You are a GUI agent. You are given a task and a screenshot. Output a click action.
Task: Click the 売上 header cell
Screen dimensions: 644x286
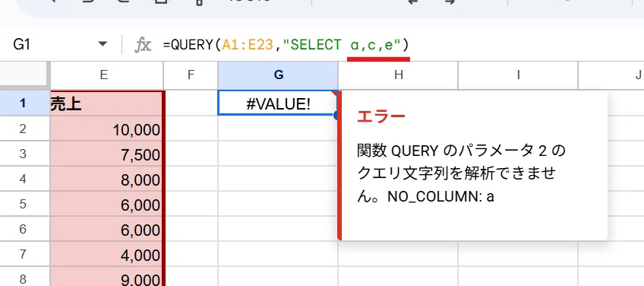pyautogui.click(x=107, y=103)
